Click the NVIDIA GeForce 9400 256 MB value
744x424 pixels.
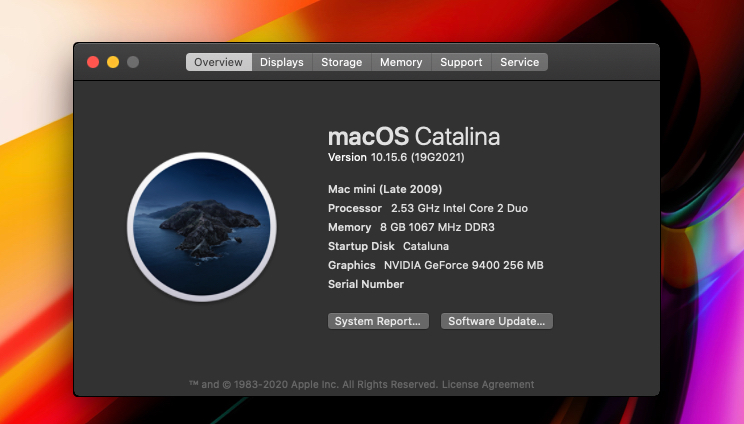[x=464, y=265]
